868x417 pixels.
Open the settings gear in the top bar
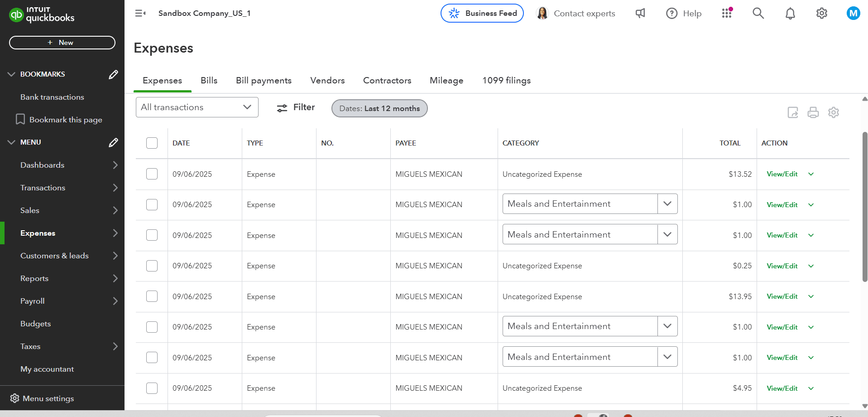(822, 13)
